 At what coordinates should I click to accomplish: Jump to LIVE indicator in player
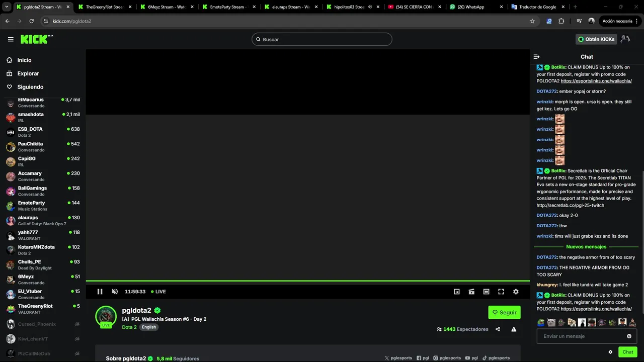click(x=158, y=292)
